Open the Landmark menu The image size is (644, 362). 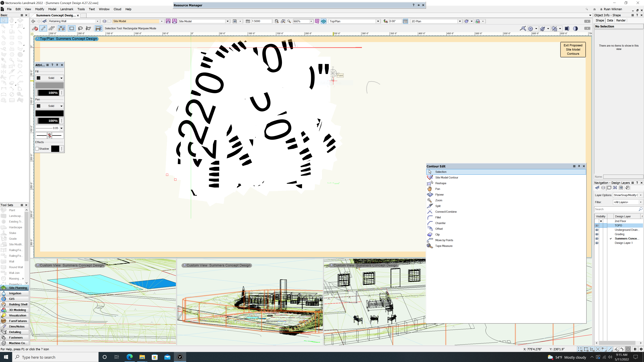(67, 9)
